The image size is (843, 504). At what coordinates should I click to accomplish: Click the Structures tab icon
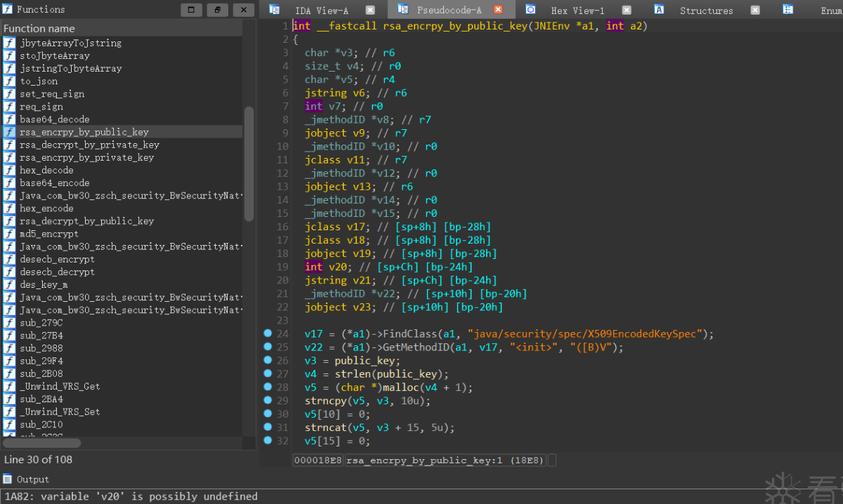(660, 10)
